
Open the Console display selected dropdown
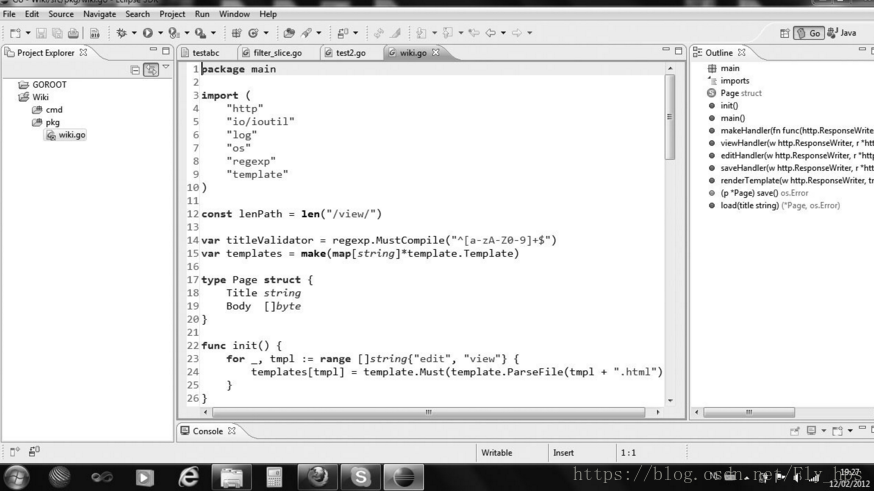(x=824, y=430)
